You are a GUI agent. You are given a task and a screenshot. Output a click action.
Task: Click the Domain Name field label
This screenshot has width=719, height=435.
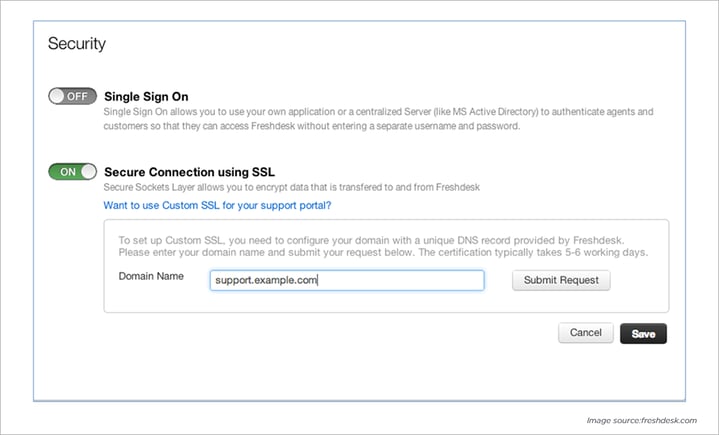tap(151, 276)
